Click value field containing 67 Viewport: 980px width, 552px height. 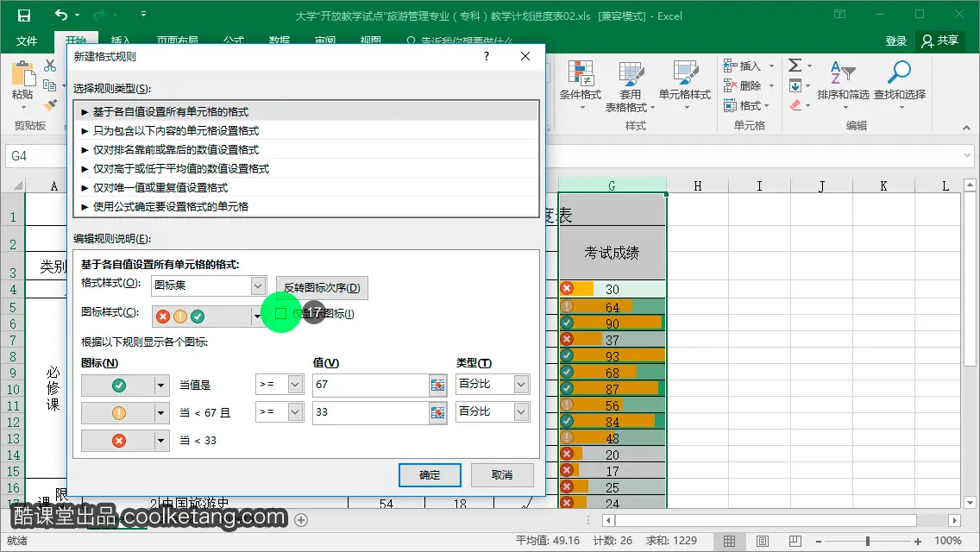coord(370,385)
